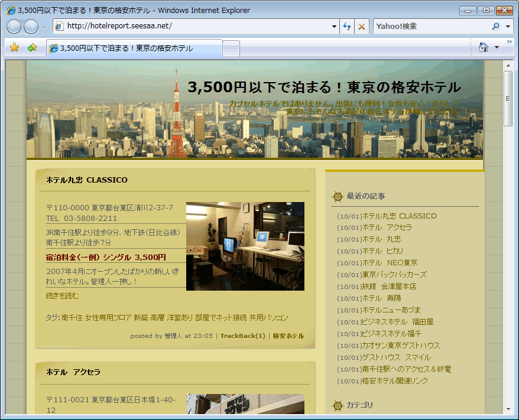The width and height of the screenshot is (519, 420).
Task: Click the Refresh page icon
Action: [347, 27]
